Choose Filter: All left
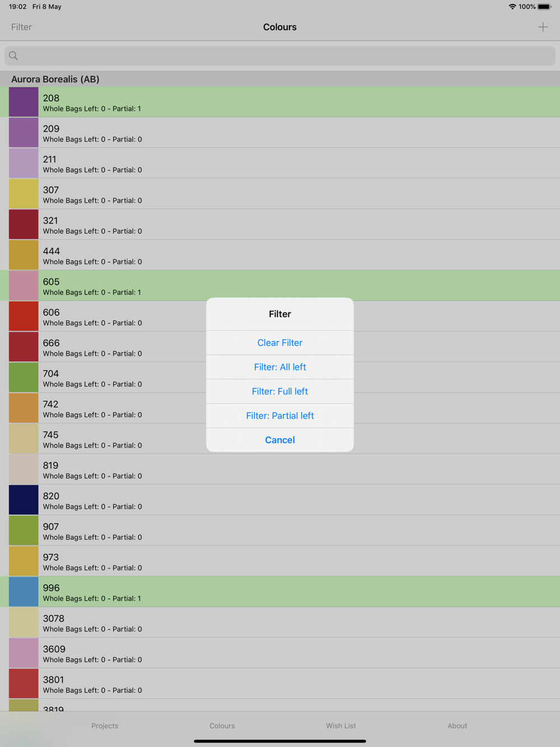 280,367
